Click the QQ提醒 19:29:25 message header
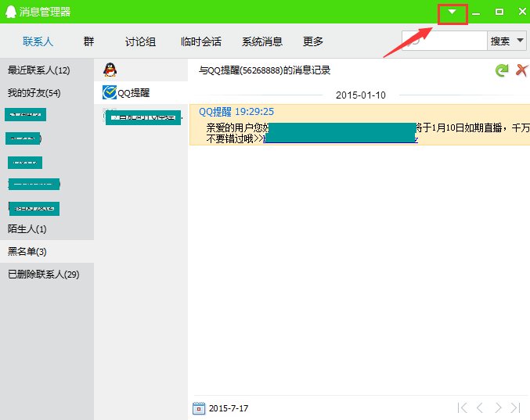This screenshot has width=530, height=420. point(236,112)
